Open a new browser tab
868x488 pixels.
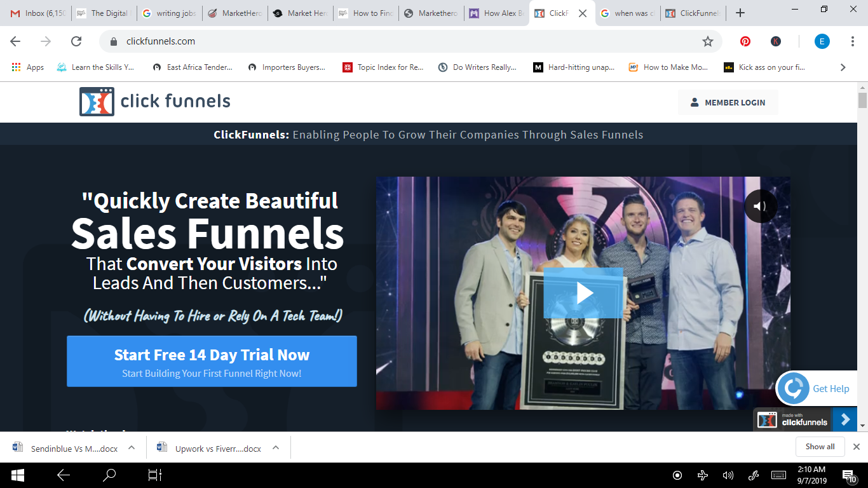coord(740,13)
